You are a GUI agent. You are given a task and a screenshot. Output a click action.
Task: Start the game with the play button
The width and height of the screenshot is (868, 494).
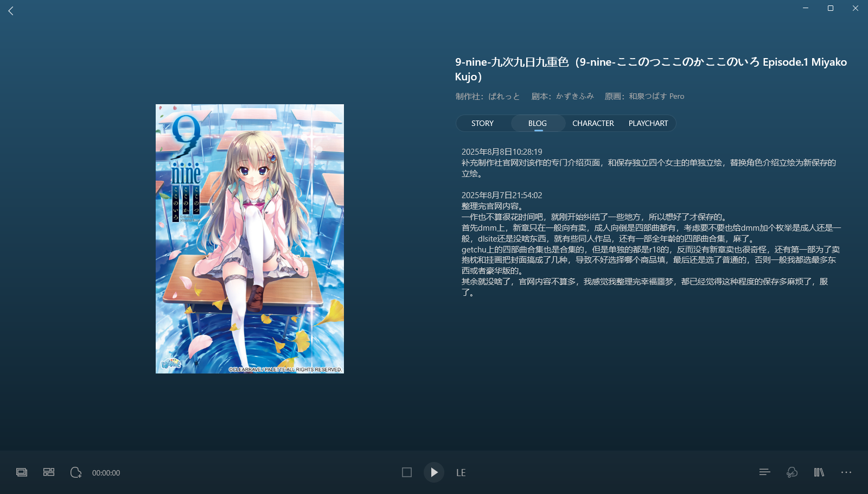434,472
